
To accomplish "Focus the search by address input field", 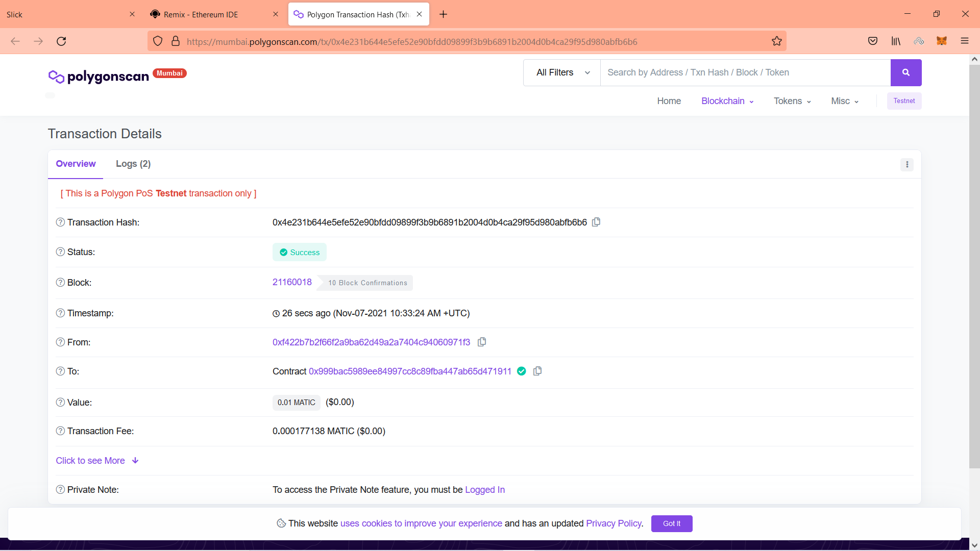I will [x=745, y=72].
